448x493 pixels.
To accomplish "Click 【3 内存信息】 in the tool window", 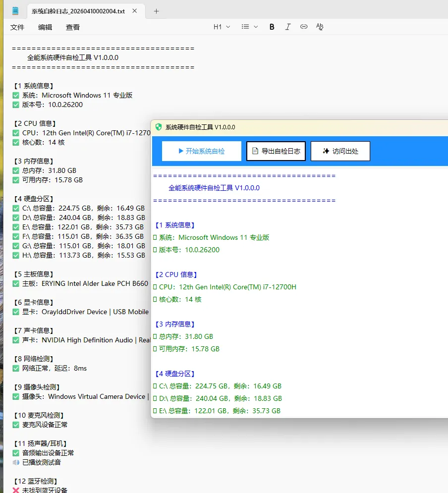I will click(x=175, y=324).
